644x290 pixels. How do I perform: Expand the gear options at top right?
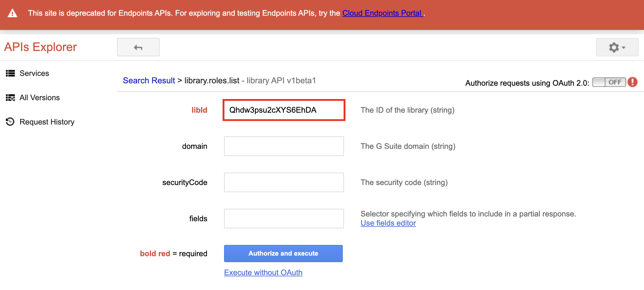[617, 47]
